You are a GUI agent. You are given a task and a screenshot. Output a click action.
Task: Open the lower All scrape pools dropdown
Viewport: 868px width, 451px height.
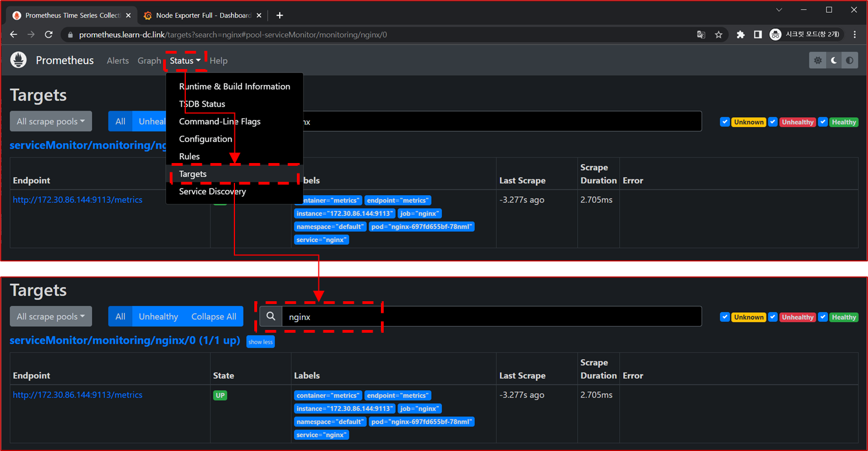(51, 317)
